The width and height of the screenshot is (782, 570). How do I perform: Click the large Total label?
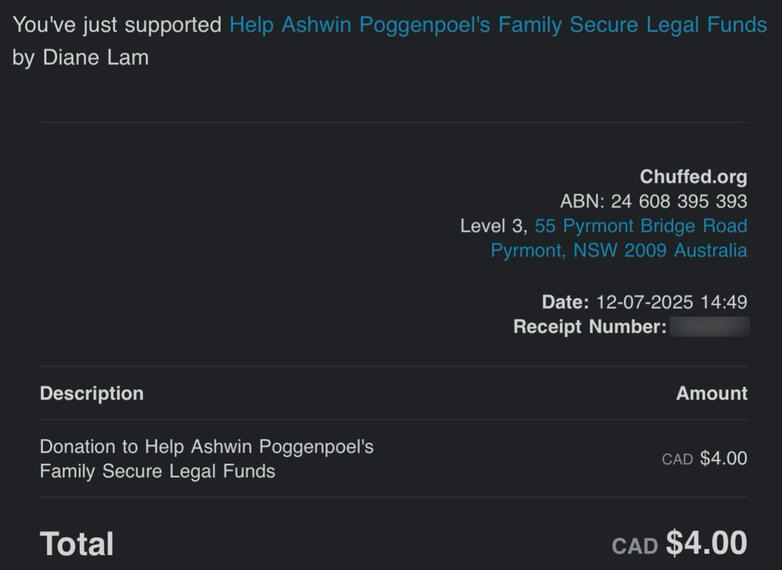tap(76, 544)
